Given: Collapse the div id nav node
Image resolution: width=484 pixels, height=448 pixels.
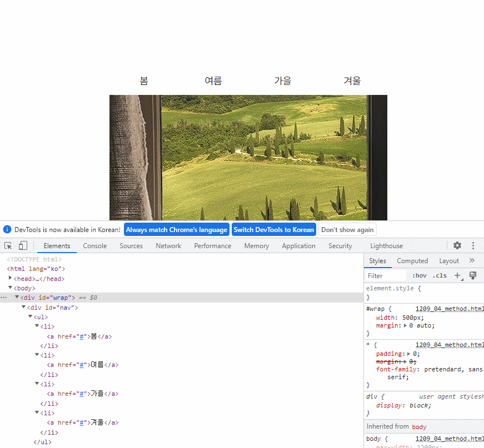Looking at the screenshot, I should 23,307.
